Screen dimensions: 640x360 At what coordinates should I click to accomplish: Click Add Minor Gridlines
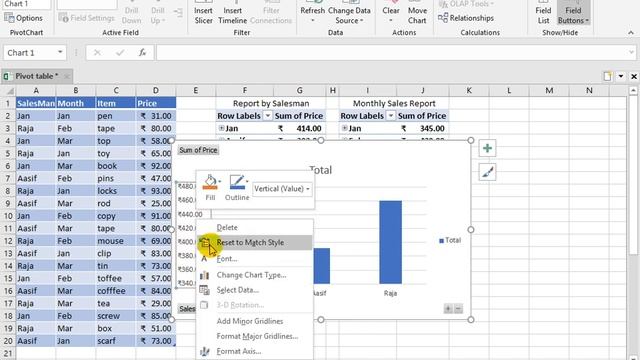pos(250,321)
